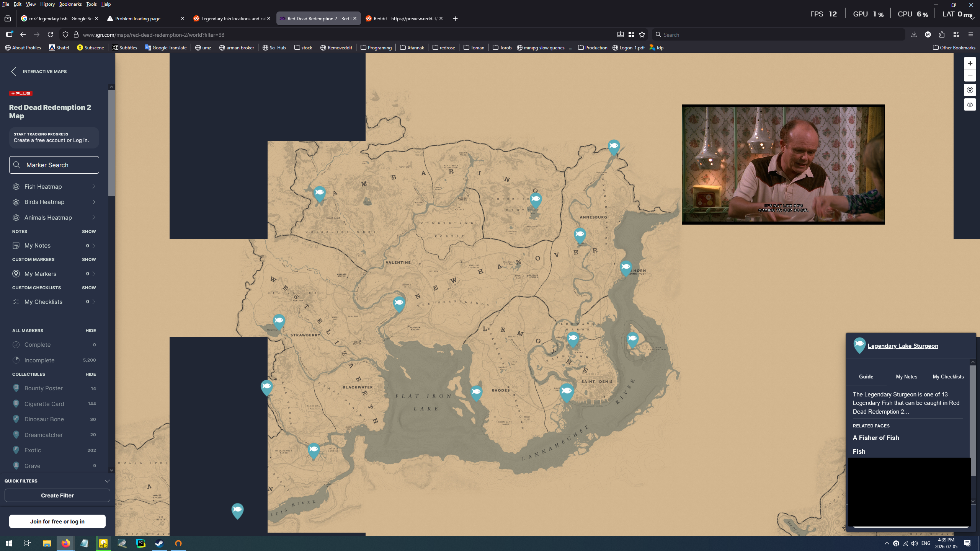Image resolution: width=980 pixels, height=551 pixels.
Task: Click the fish marker in Bluewater Marsh
Action: [573, 339]
